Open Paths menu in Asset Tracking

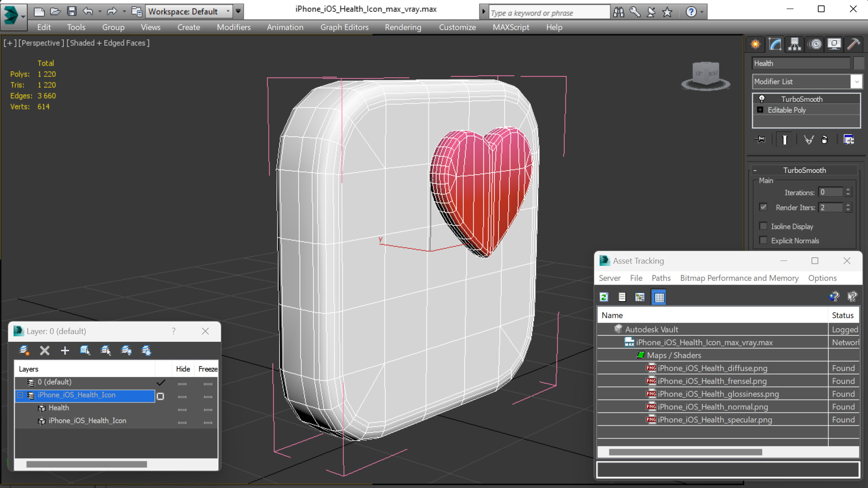[x=661, y=278]
